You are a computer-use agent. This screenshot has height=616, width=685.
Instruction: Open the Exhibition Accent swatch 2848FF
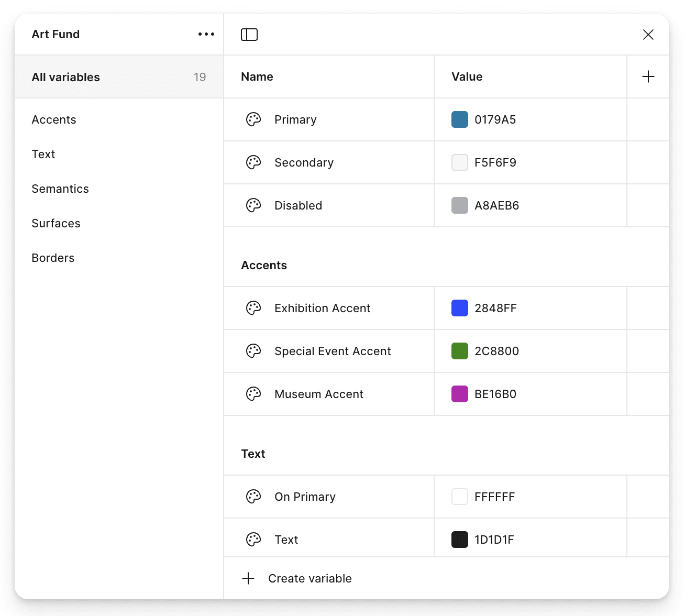pos(460,308)
